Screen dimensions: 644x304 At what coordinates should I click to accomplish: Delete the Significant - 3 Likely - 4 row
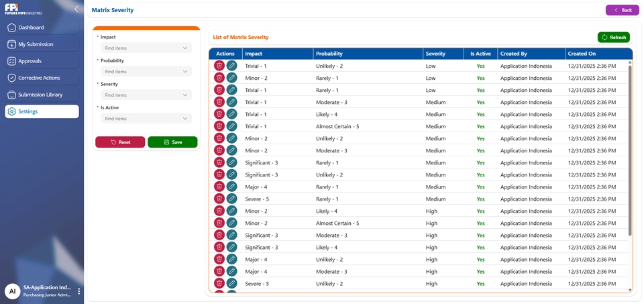coord(219,247)
